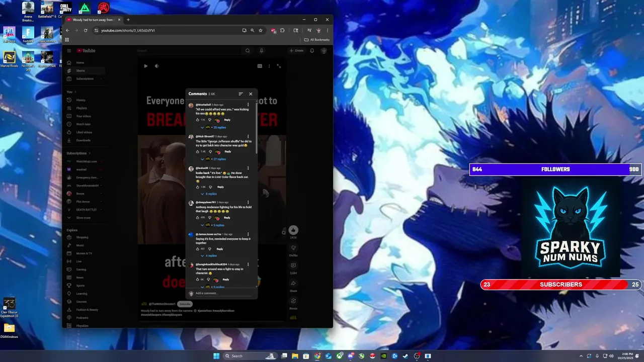Open the WatchMojo.com subscription channel

[x=84, y=161]
